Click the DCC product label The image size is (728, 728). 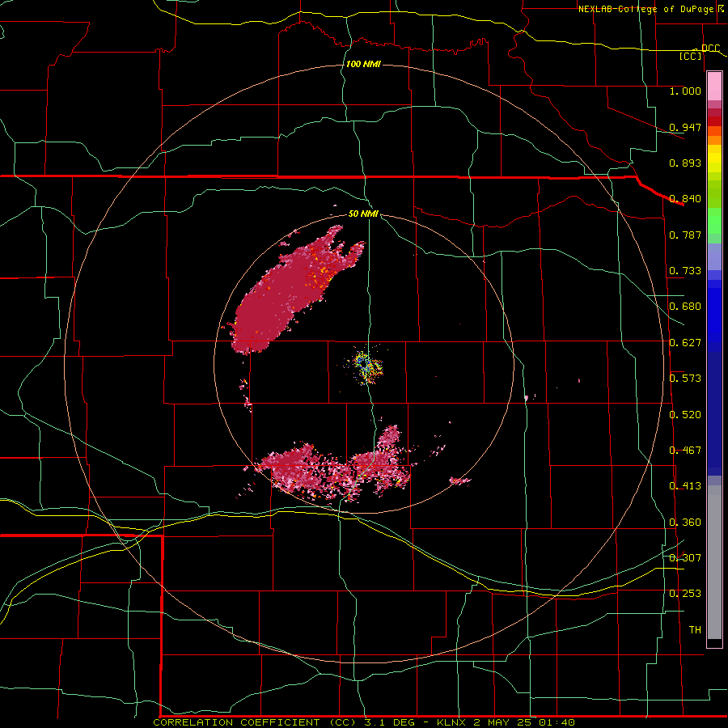tap(710, 49)
